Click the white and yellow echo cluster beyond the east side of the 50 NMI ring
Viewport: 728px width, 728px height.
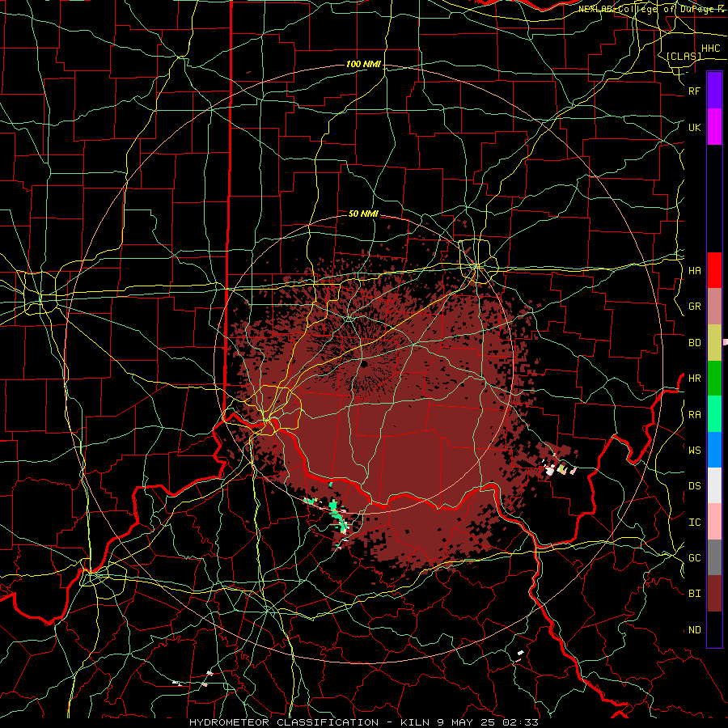560,469
